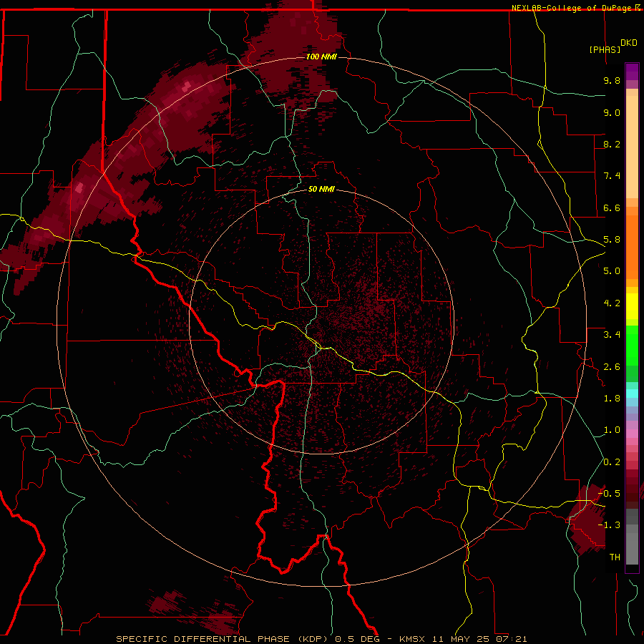Click the [PHAS] units label
The image size is (644, 644).
(x=605, y=49)
